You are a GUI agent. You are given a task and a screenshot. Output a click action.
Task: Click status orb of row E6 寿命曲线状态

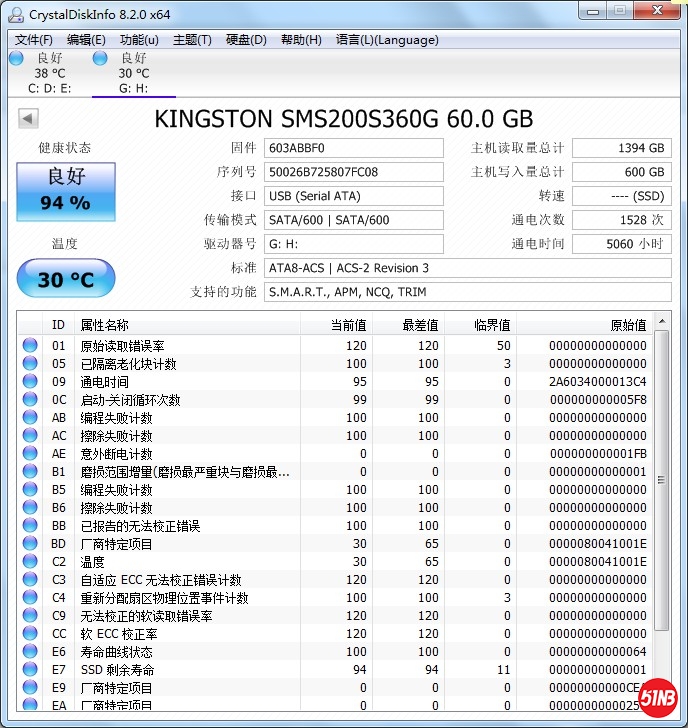point(30,651)
